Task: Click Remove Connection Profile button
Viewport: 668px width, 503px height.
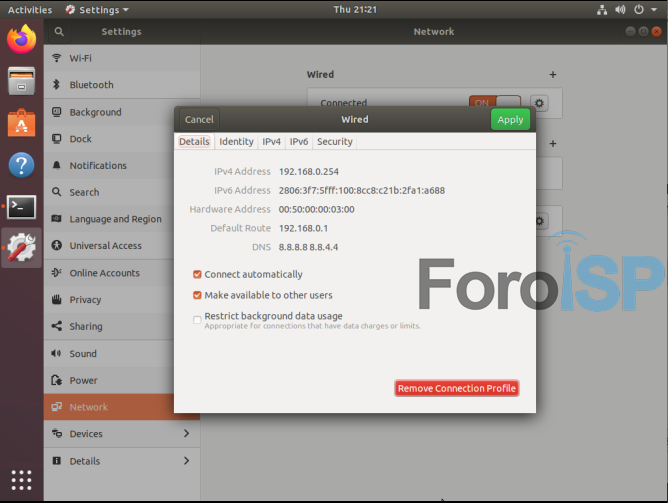Action: (456, 388)
